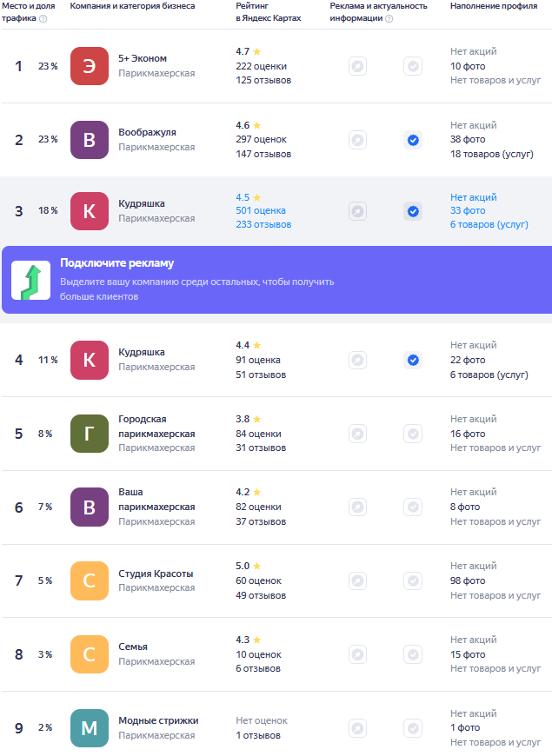
Task: Click the grey verification checkmark for Модные стрижки
Action: click(413, 728)
